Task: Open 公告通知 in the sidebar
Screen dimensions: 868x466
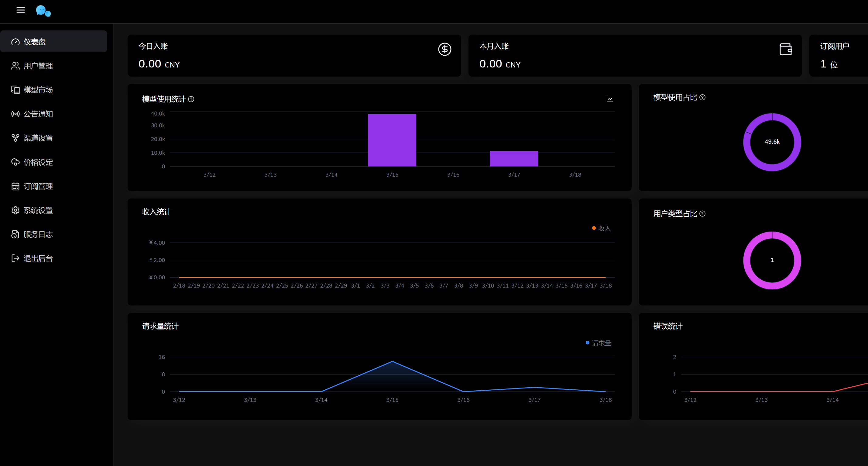Action: point(54,114)
